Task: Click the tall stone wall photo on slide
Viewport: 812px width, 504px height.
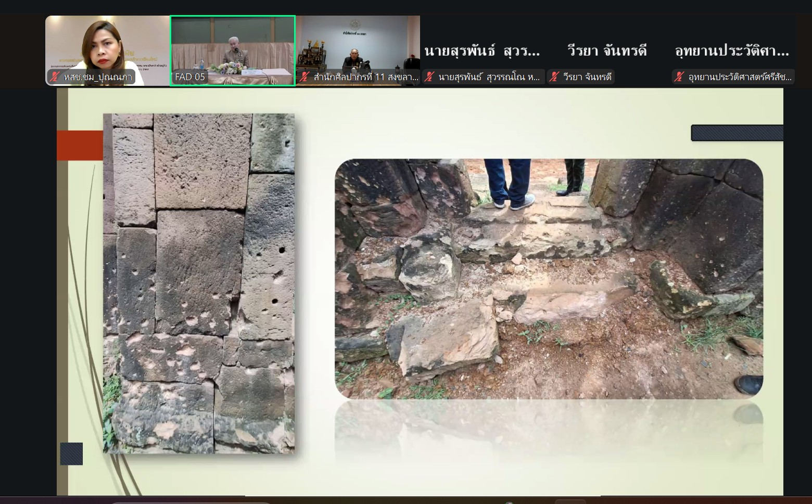Action: tap(199, 283)
